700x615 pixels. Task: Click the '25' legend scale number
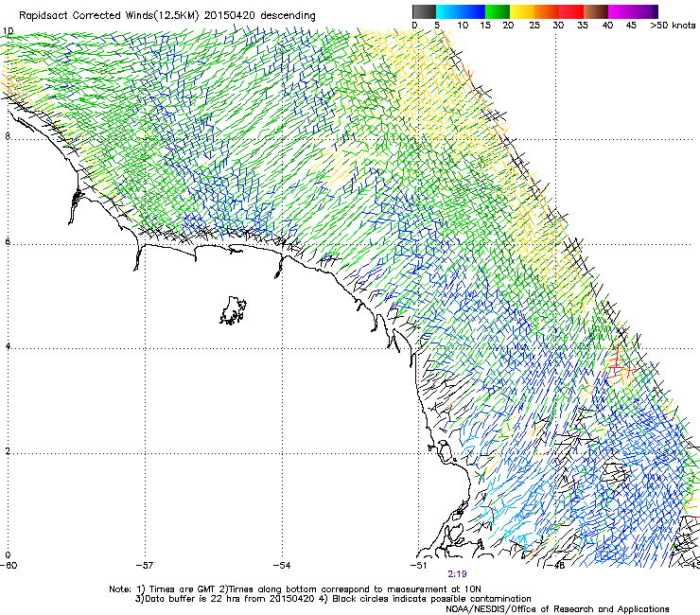[534, 26]
